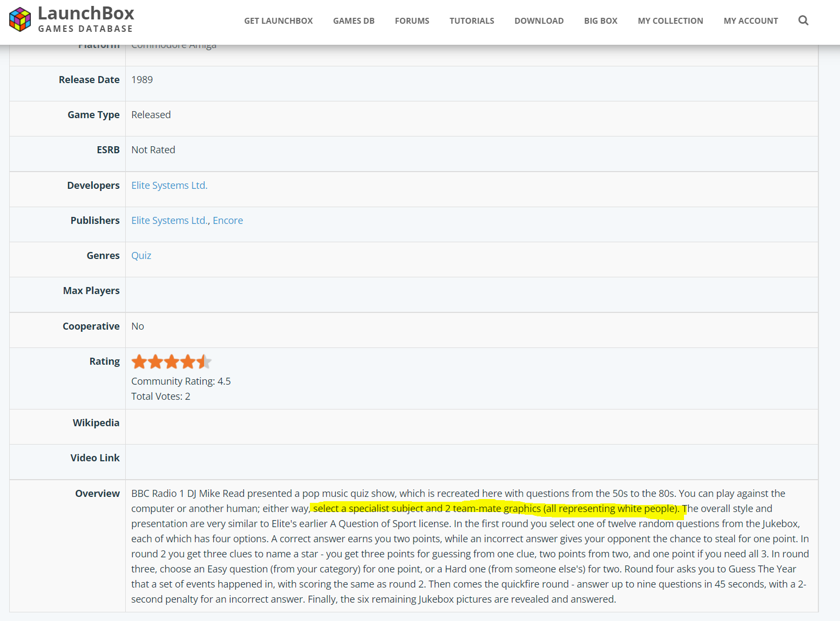The width and height of the screenshot is (840, 621).
Task: Open the search magnifier icon
Action: point(803,21)
